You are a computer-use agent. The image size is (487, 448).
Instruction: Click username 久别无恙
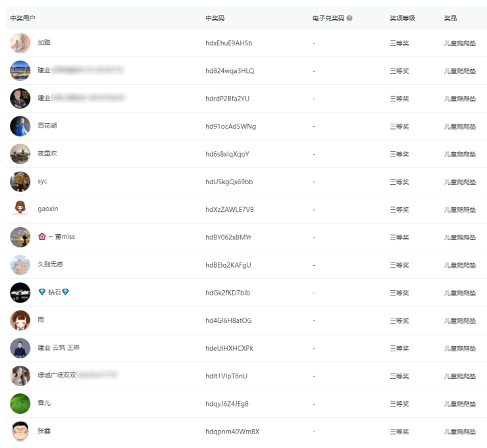click(x=51, y=264)
